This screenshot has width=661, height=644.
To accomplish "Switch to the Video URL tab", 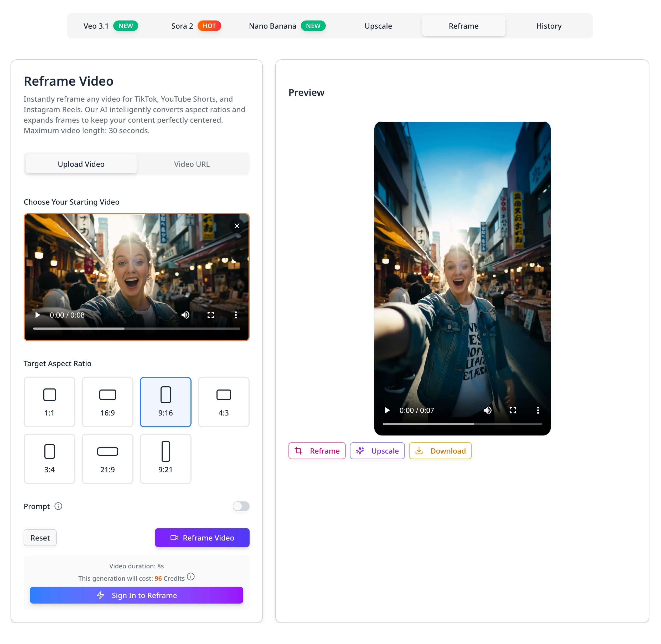I will [192, 164].
